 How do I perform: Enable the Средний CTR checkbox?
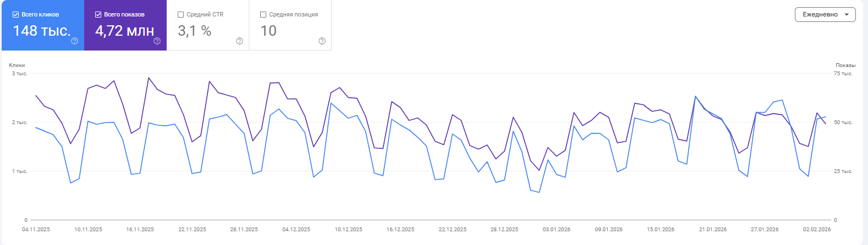click(180, 15)
